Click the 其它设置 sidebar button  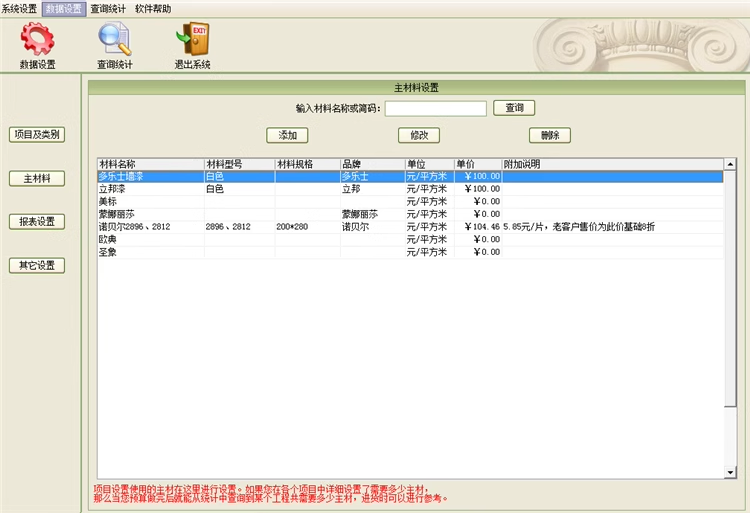point(37,265)
